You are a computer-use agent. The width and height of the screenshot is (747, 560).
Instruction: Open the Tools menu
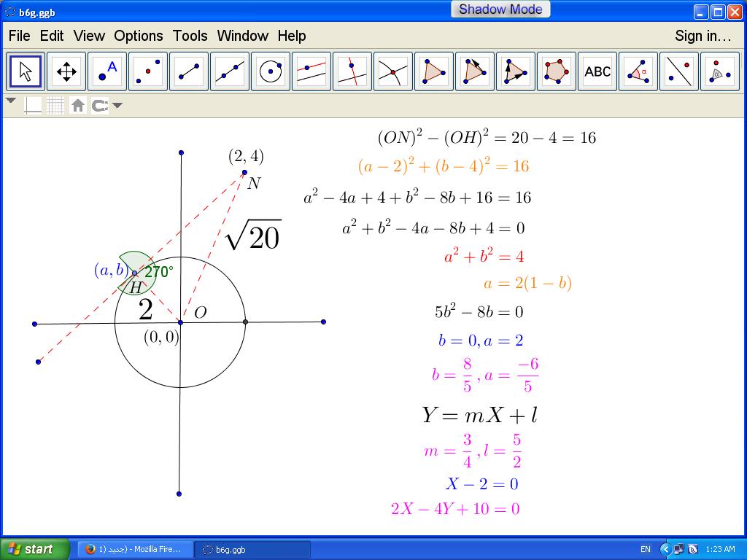coord(190,36)
